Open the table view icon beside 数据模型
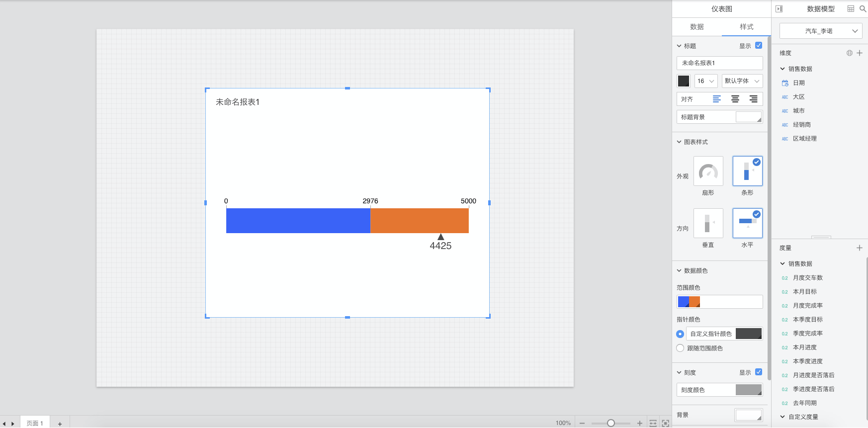The image size is (868, 428). click(851, 9)
